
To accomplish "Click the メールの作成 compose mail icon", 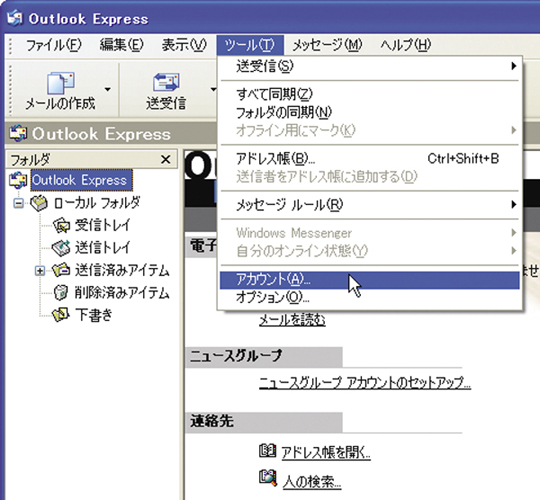I will pos(61,83).
